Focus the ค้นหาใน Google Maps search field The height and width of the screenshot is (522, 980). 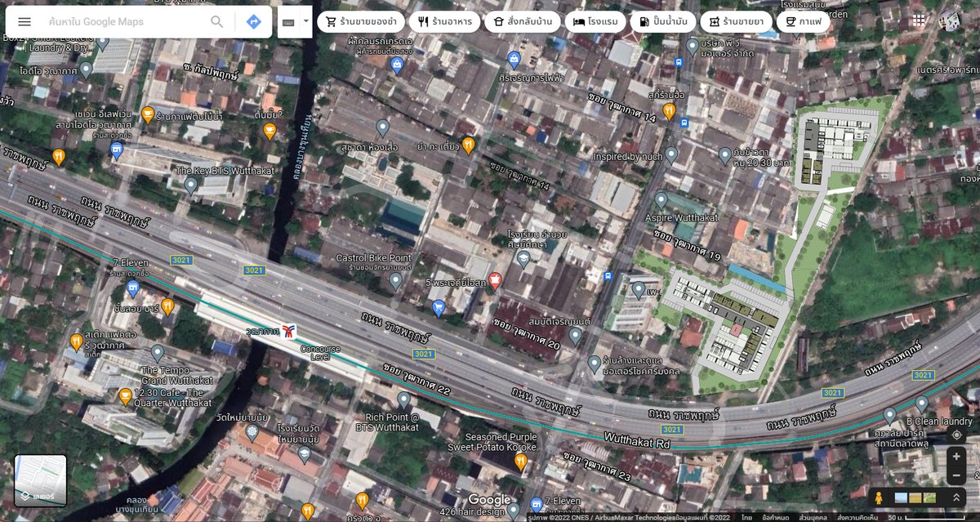pyautogui.click(x=122, y=22)
